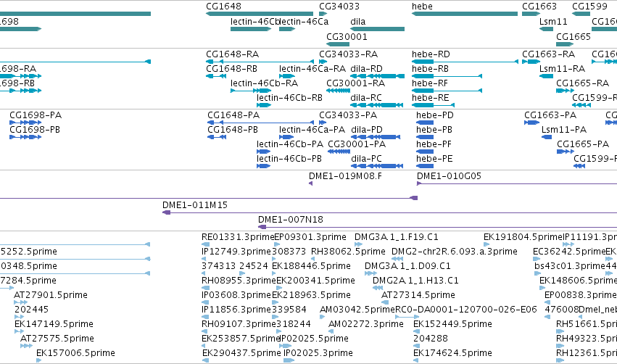Click transcript lectin-46Cb-RB label
This screenshot has width=617, height=364.
(x=289, y=98)
